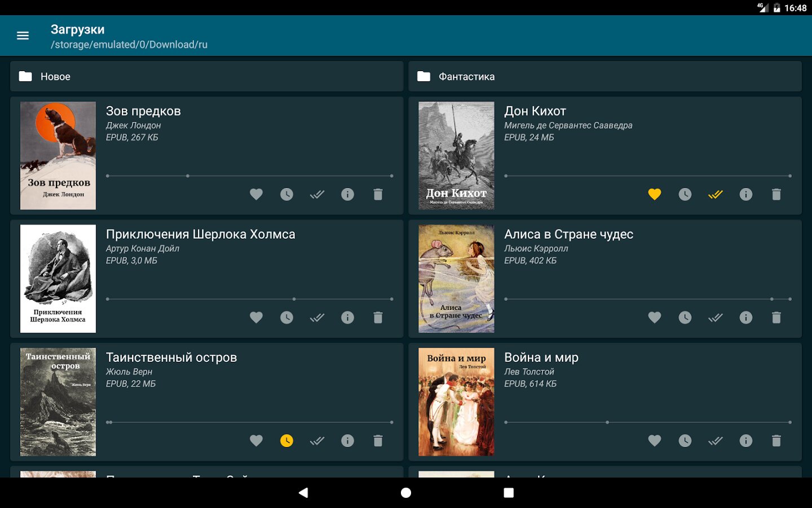Viewport: 812px width, 508px height.
Task: Open info for Приключения Шерлока Холмса
Action: tap(347, 317)
